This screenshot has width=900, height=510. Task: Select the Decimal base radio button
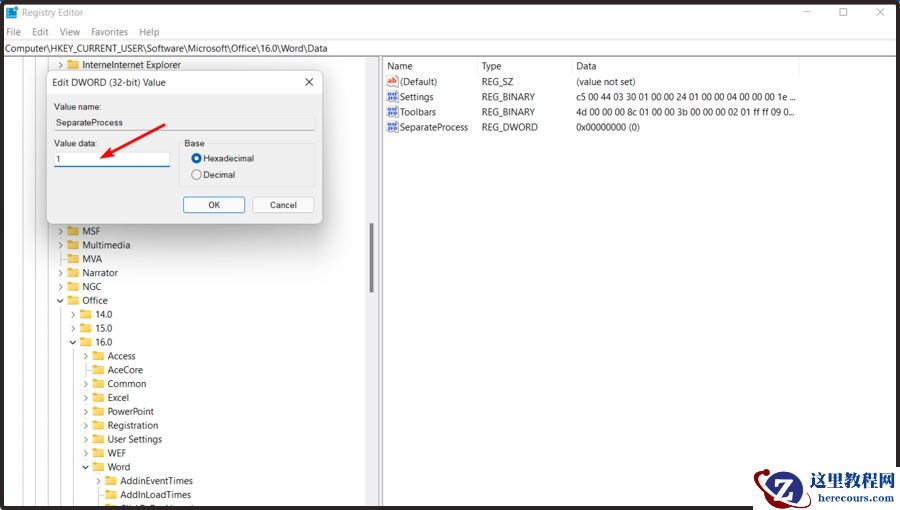click(196, 174)
